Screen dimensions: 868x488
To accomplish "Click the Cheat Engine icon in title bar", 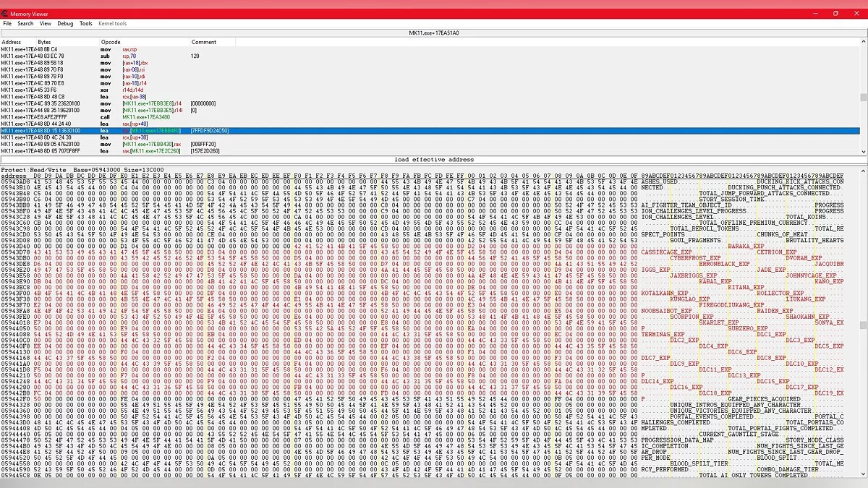I will (6, 13).
